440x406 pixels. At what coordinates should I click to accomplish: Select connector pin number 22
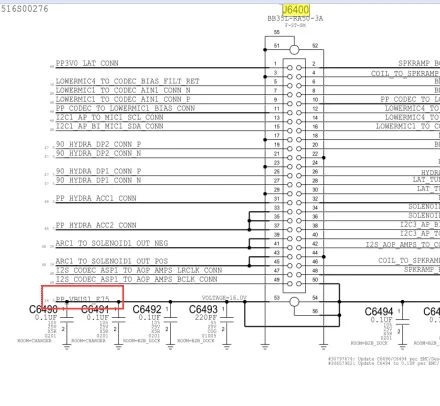click(315, 154)
